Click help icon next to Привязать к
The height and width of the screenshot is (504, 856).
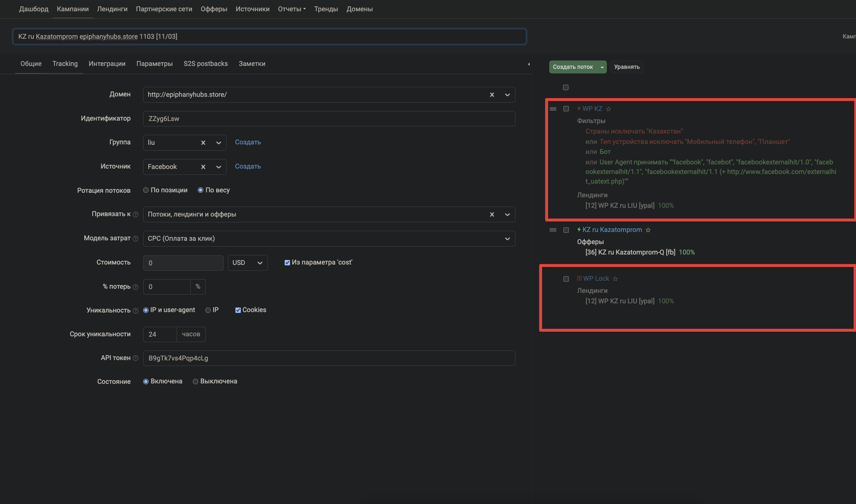[x=135, y=214]
